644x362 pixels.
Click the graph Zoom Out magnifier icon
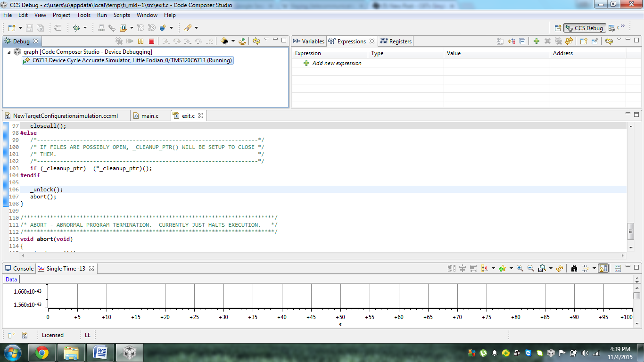(531, 268)
